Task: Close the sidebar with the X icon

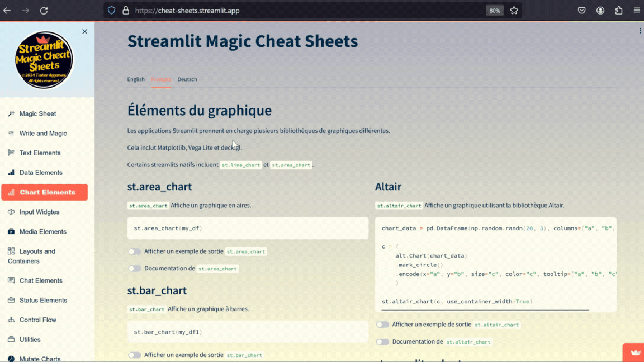Action: 84,32
